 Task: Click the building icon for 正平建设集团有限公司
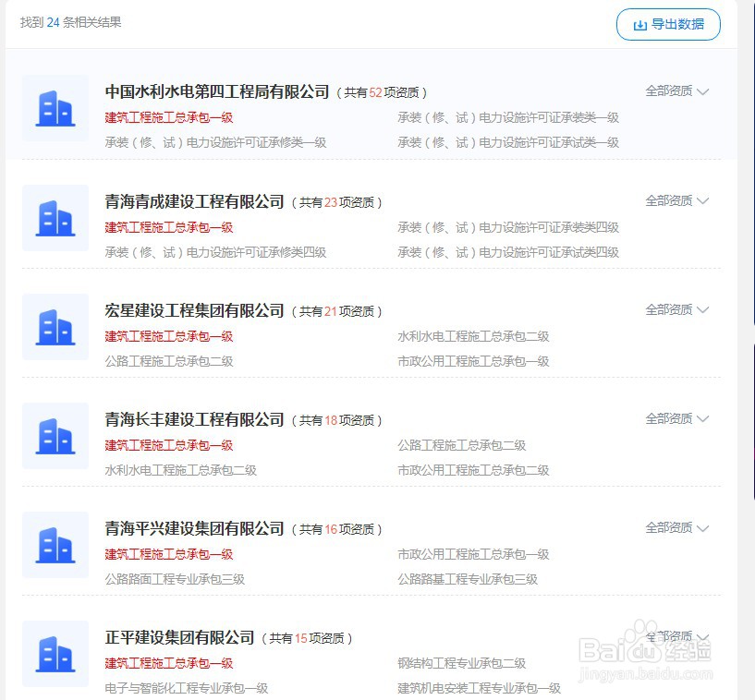tap(55, 654)
